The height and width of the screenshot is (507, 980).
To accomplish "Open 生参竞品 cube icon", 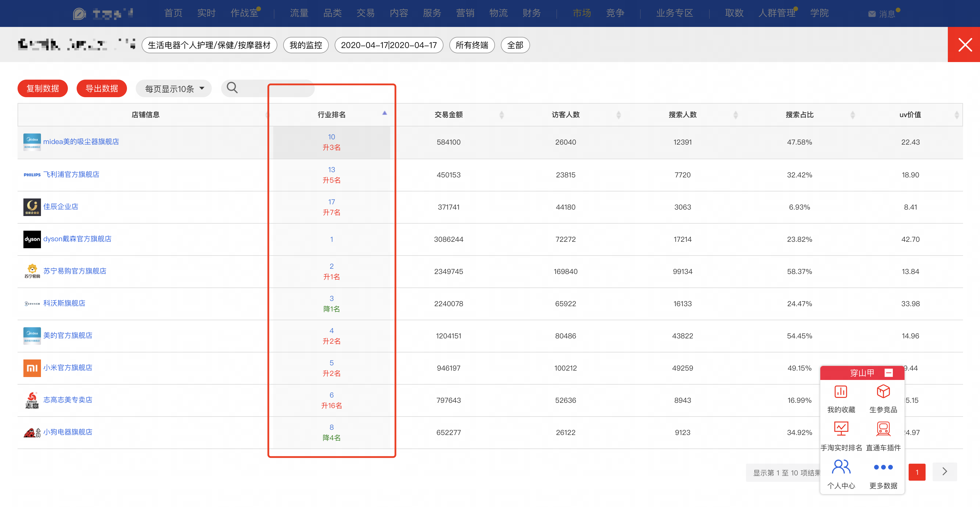I will (883, 392).
